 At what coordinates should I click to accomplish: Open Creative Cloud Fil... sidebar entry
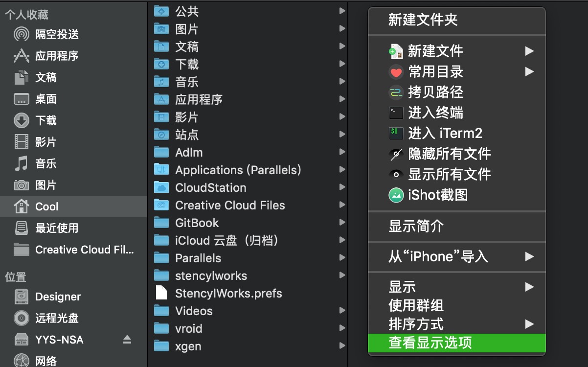tap(73, 250)
